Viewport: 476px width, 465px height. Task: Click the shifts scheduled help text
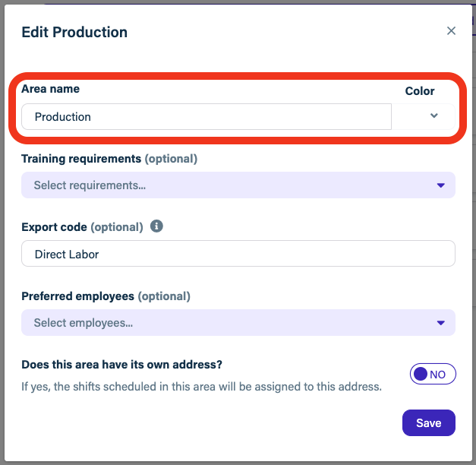pyautogui.click(x=202, y=387)
